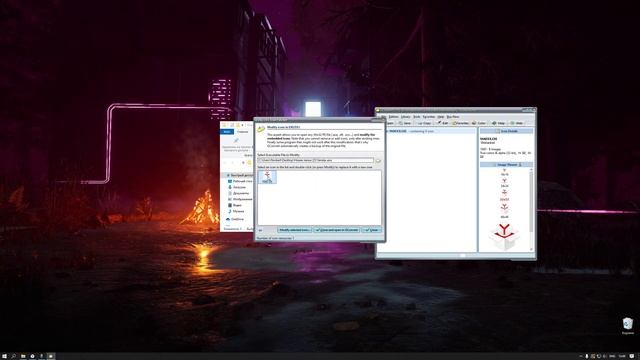This screenshot has width=640, height=360.
Task: Click the pin icon in Explorer ribbon
Action: (236, 140)
